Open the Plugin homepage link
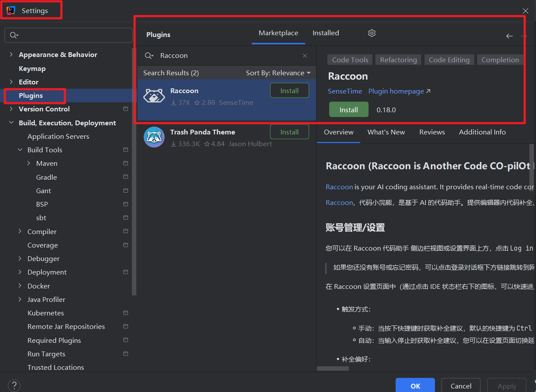The height and width of the screenshot is (392, 536). pyautogui.click(x=399, y=91)
